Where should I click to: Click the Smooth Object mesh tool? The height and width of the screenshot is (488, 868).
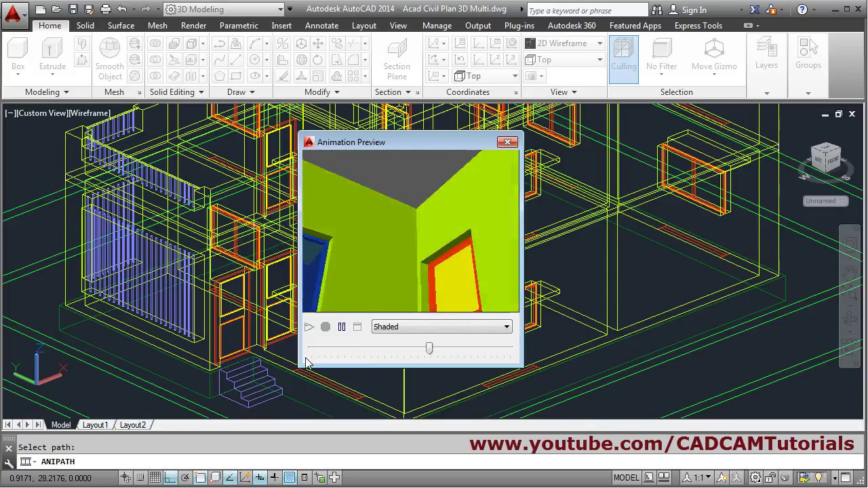pos(109,59)
